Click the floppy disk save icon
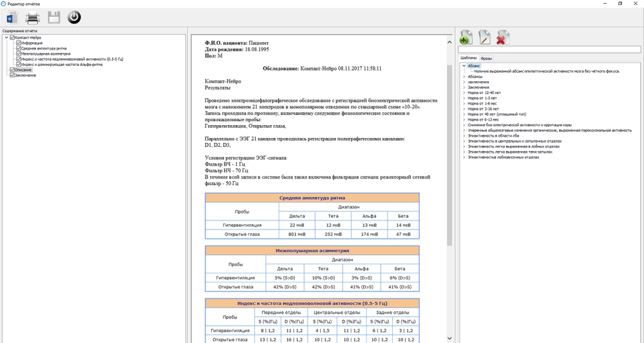 (53, 17)
